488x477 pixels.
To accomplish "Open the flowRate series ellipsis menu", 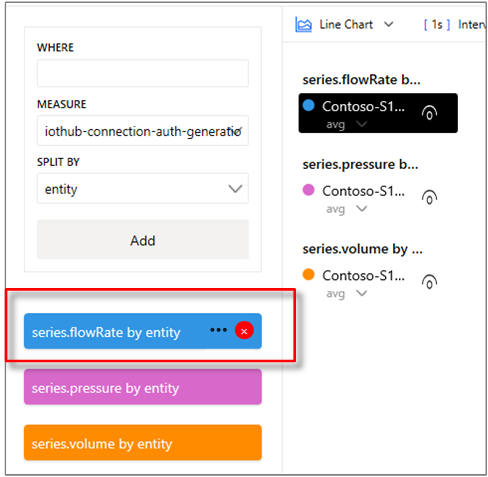I will click(218, 330).
